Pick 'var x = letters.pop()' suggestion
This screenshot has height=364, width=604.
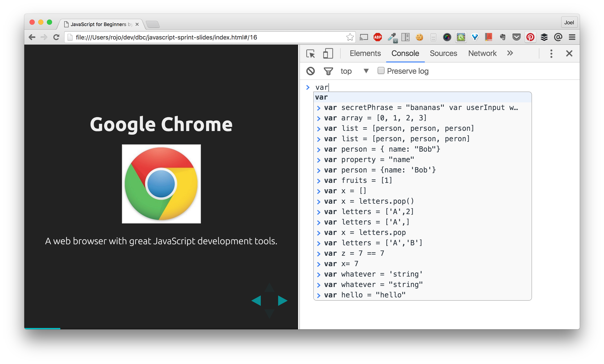pos(423,202)
